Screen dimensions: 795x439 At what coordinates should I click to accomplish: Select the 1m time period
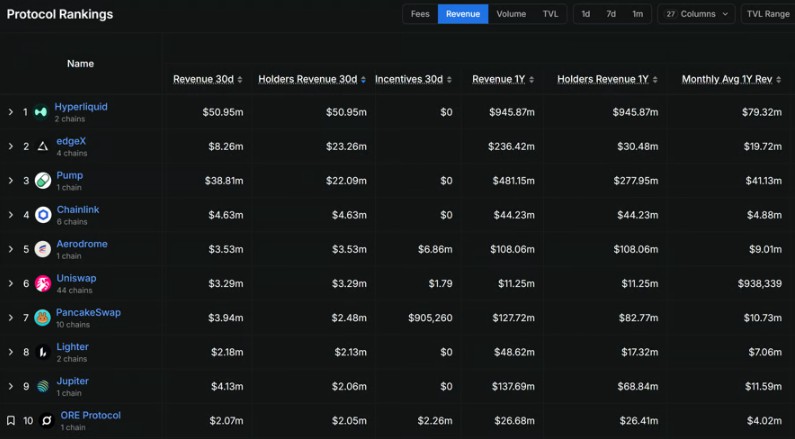coord(637,14)
